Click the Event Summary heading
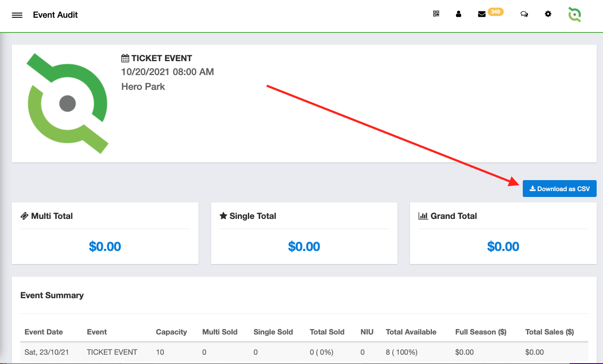603x364 pixels. click(52, 295)
